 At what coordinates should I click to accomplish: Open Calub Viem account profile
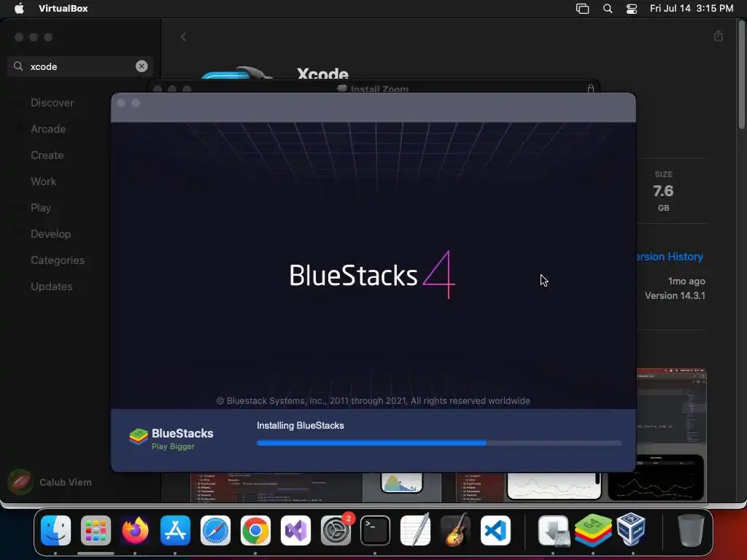click(x=50, y=482)
